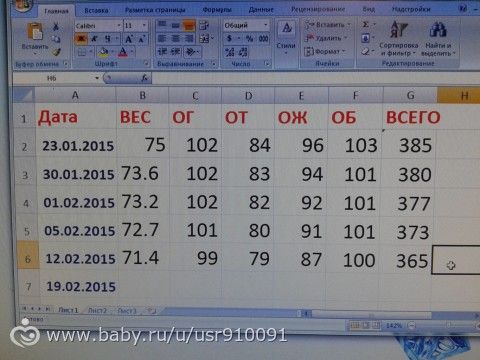The width and height of the screenshot is (480, 360).
Task: Click the insert function fx icon
Action: [145, 78]
